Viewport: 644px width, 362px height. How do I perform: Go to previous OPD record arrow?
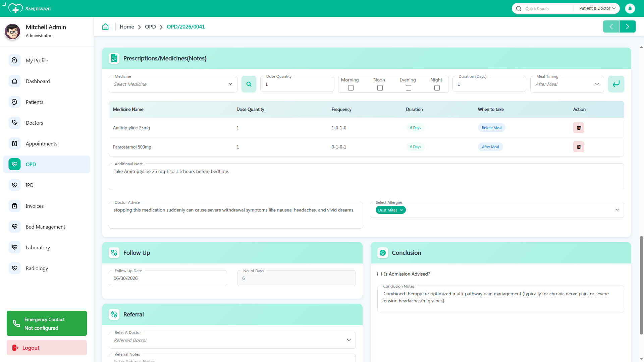tap(611, 26)
